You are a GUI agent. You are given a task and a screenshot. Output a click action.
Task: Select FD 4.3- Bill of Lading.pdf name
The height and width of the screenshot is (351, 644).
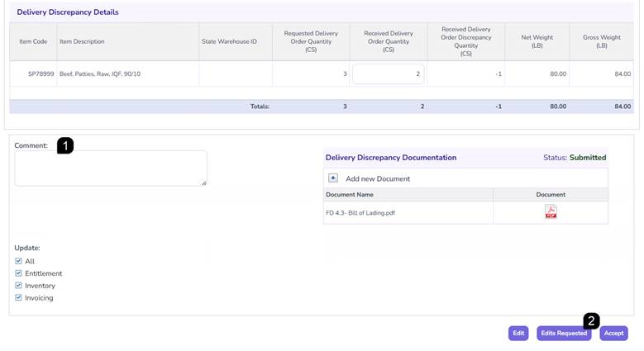360,213
